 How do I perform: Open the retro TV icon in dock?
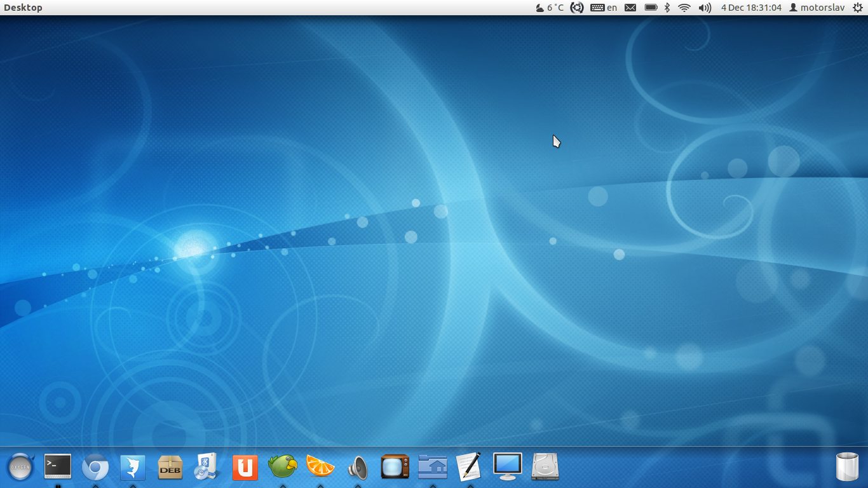pyautogui.click(x=395, y=467)
